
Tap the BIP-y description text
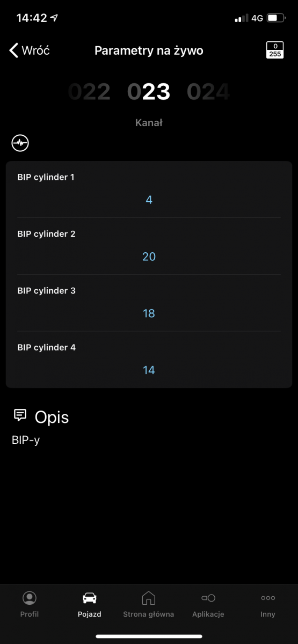26,441
